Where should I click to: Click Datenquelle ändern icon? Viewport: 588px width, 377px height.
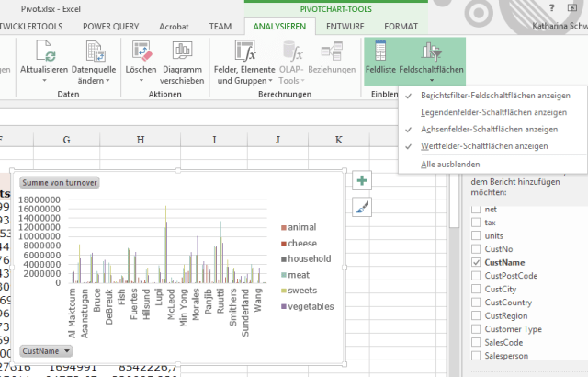click(x=95, y=50)
